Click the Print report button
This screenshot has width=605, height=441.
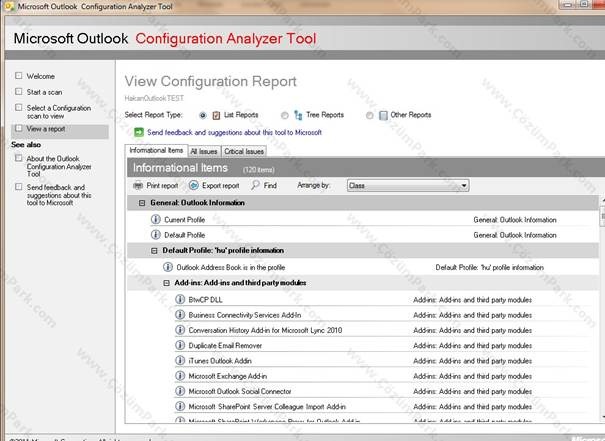tap(156, 186)
